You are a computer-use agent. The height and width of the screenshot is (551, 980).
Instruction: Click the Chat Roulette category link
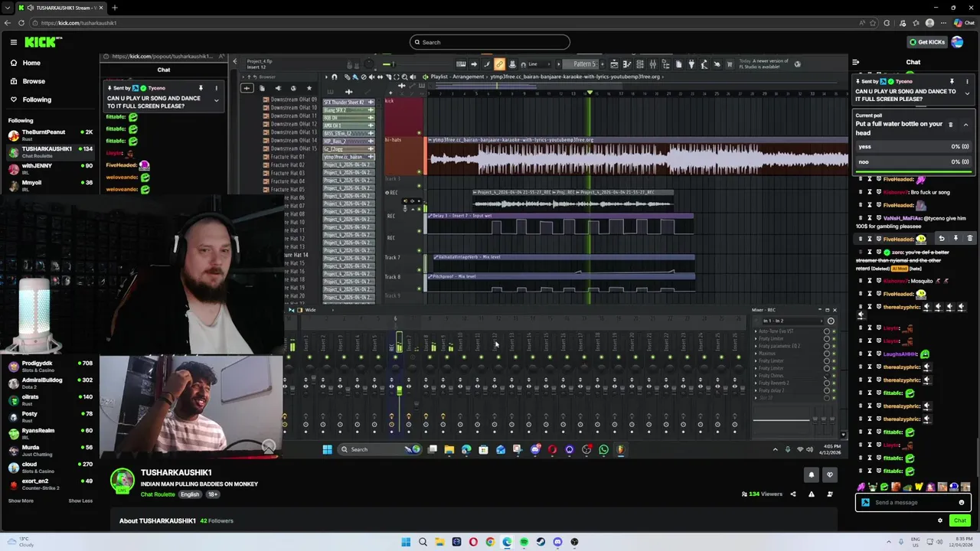[158, 494]
